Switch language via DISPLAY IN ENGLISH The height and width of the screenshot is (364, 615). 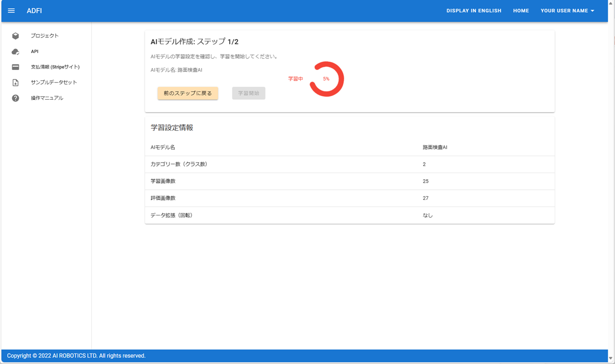[x=474, y=11]
